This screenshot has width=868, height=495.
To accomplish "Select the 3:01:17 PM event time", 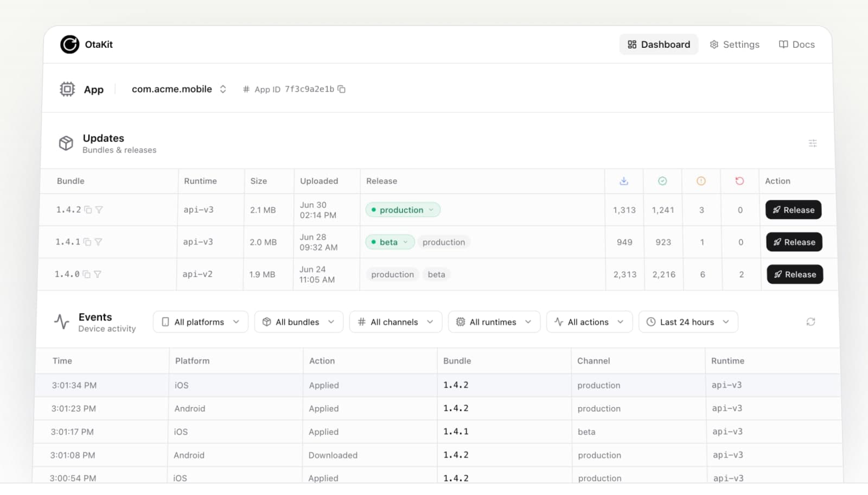I will point(72,432).
